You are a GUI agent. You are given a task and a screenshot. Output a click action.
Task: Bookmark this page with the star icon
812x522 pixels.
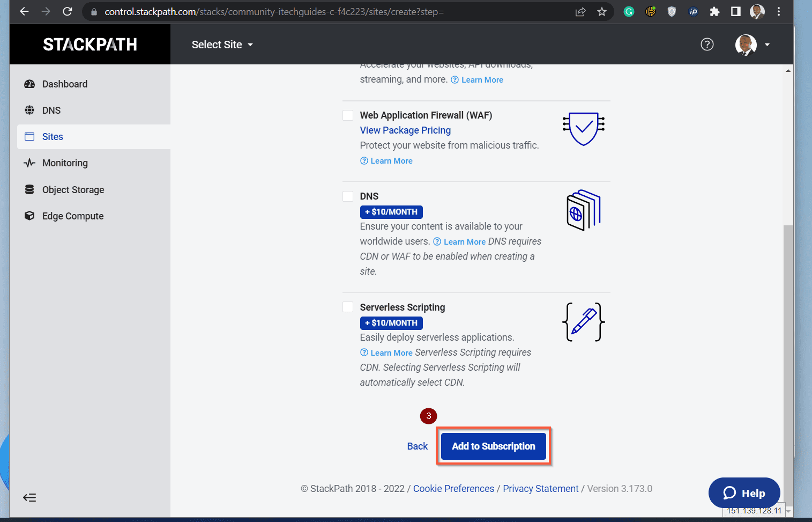tap(602, 12)
